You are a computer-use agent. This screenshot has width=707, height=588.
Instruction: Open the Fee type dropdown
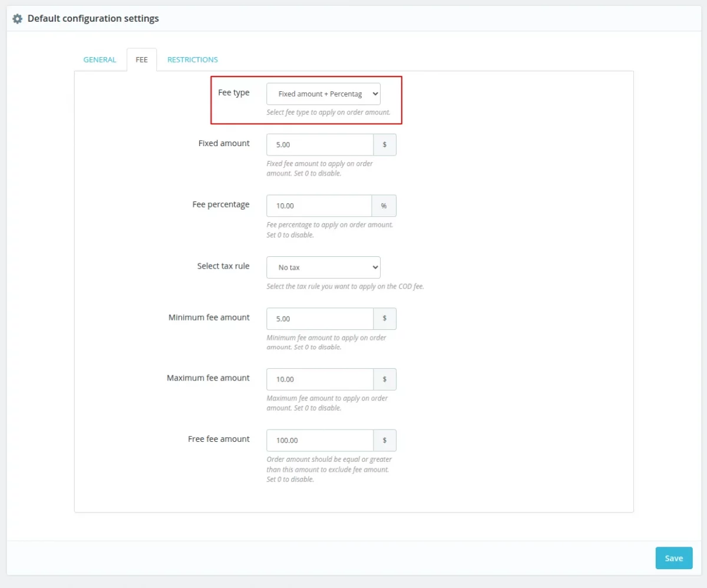[323, 94]
